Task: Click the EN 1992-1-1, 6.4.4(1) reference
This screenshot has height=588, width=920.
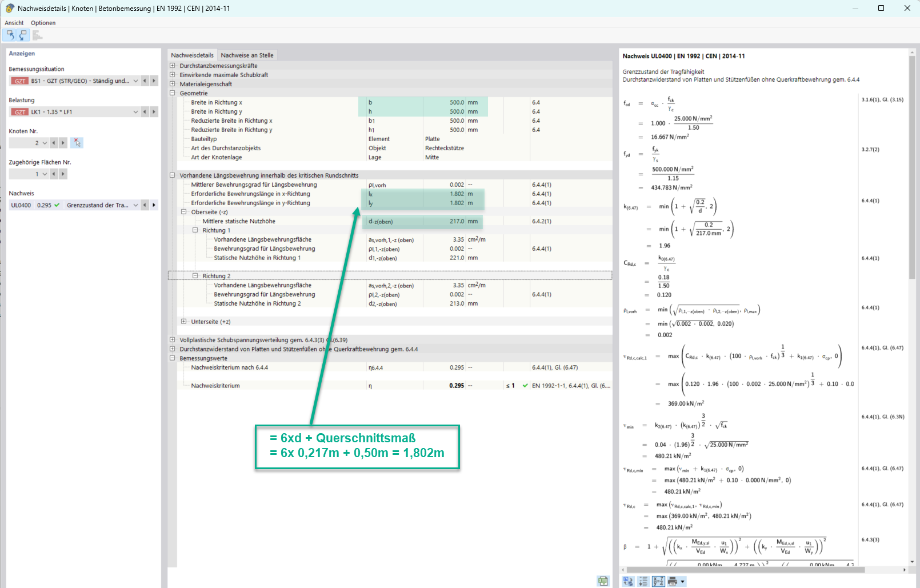Action: click(571, 386)
